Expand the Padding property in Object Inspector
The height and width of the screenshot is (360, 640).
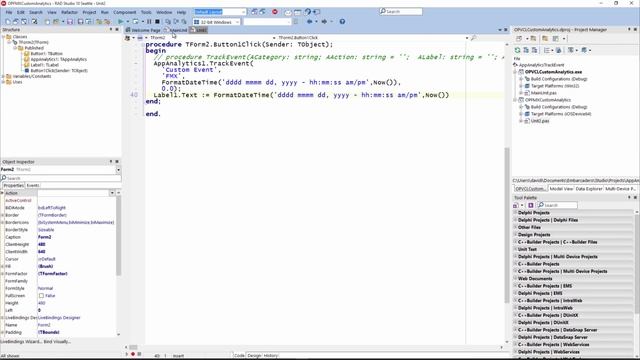click(x=2, y=332)
